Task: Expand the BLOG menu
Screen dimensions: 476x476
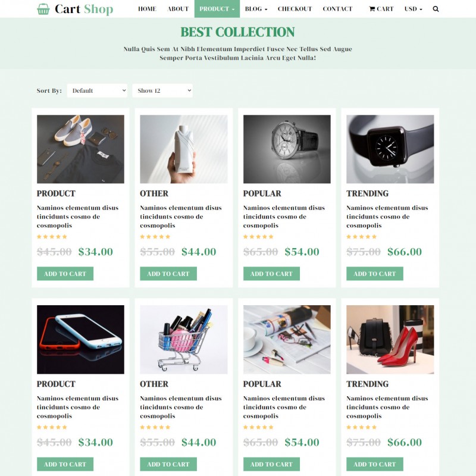Action: click(x=256, y=9)
